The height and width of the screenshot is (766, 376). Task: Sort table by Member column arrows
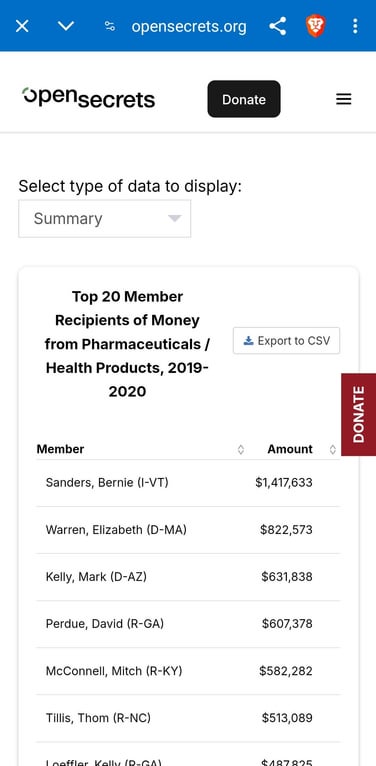pos(241,449)
